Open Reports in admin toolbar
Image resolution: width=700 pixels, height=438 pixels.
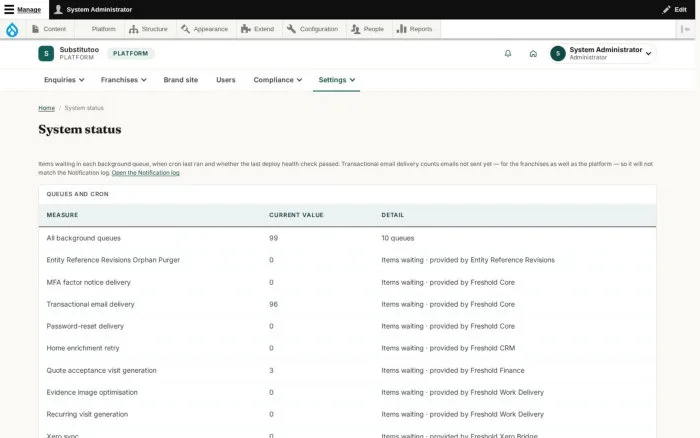coord(415,29)
